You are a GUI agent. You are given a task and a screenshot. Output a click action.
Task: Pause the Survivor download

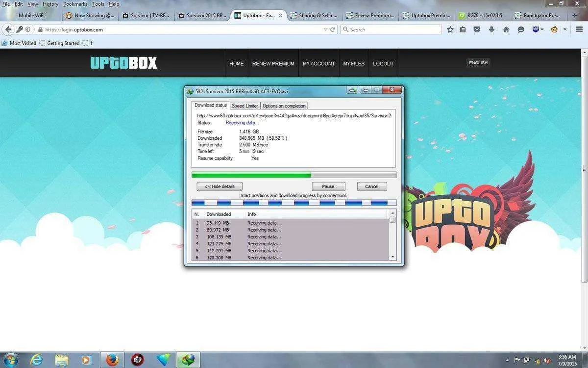[x=328, y=186]
